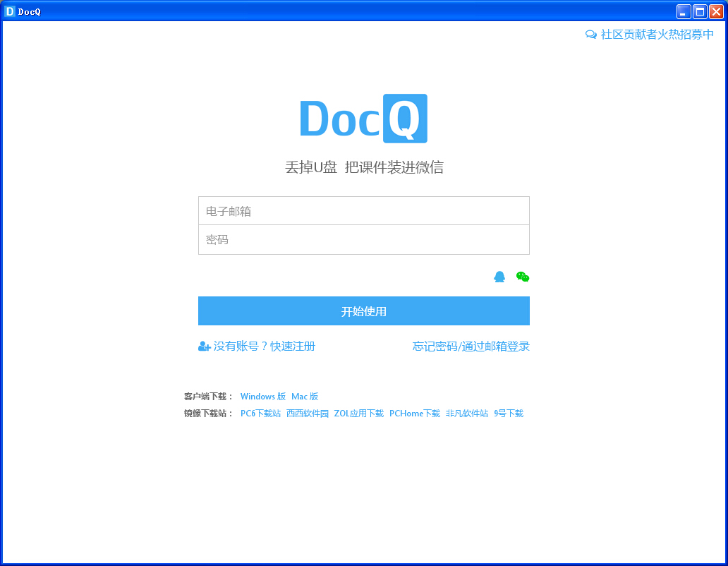Click the 镜像下载站： label

coord(209,414)
